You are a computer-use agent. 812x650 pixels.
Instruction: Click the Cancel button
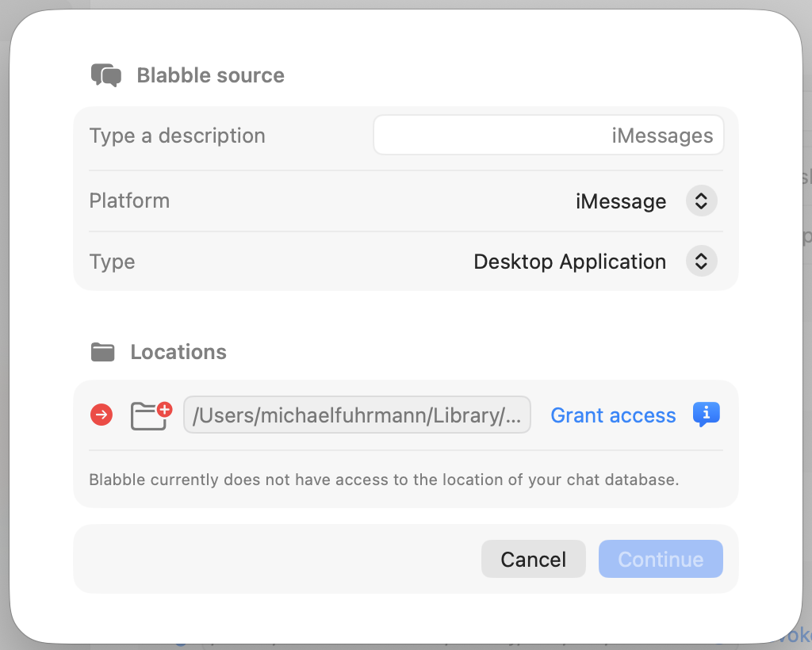533,559
